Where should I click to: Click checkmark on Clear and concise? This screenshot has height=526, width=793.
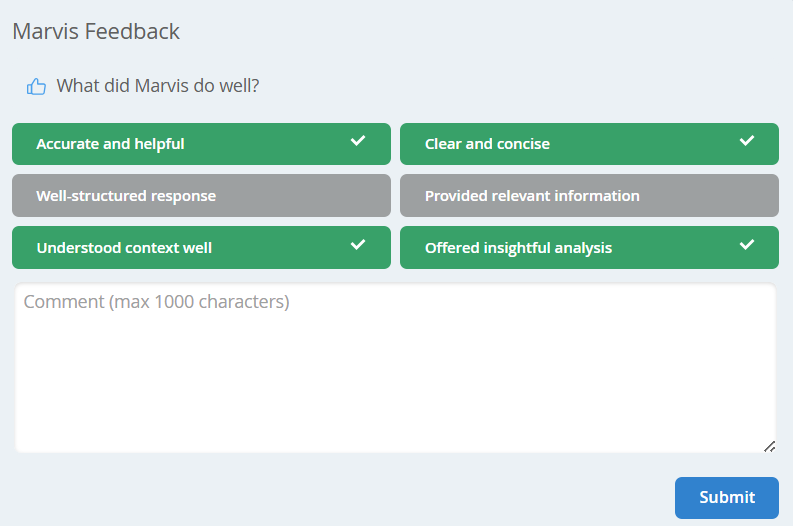(x=746, y=141)
